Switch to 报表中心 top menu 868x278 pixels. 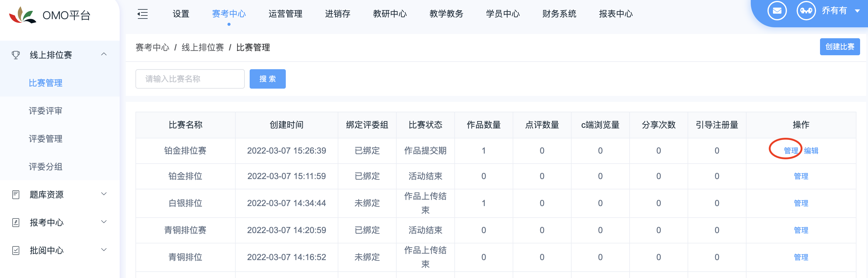pyautogui.click(x=616, y=14)
